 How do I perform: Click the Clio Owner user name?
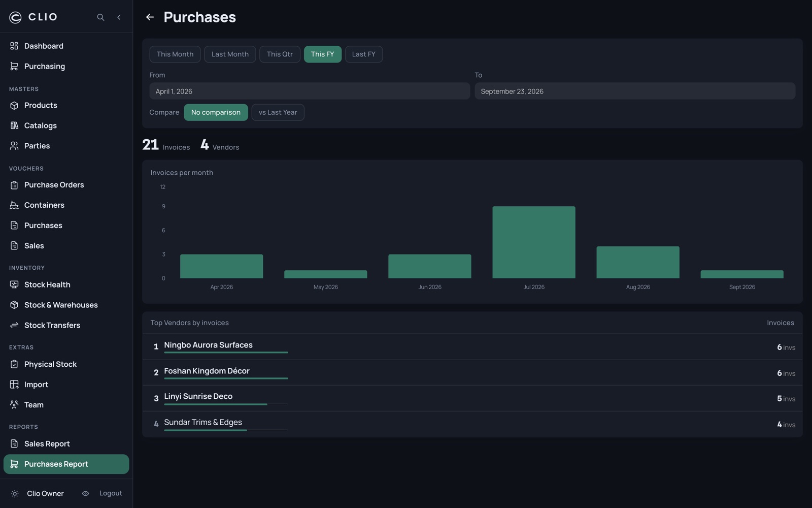(45, 494)
